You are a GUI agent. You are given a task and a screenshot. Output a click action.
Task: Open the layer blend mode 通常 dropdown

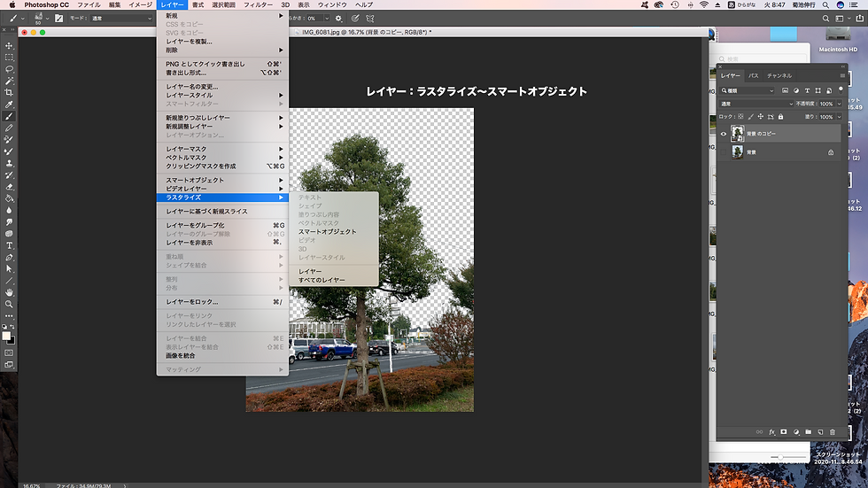pos(756,104)
